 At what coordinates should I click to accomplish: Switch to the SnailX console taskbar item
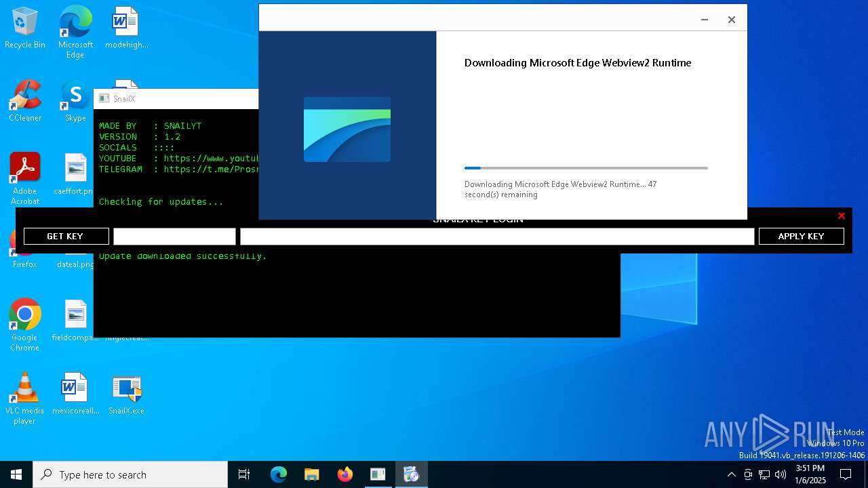click(x=378, y=474)
